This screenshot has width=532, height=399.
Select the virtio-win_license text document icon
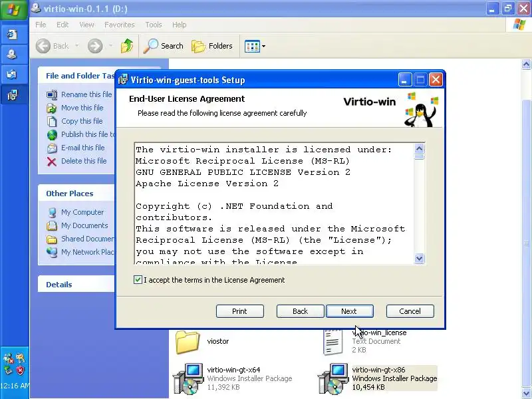point(332,342)
